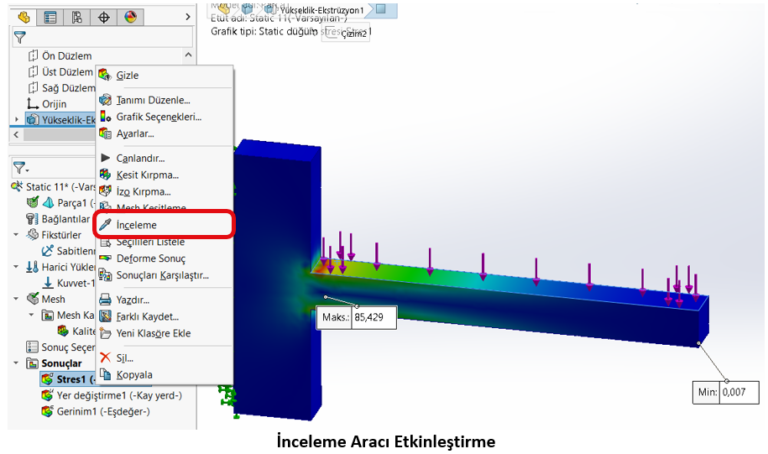Click the filter funnel icon at top
The width and height of the screenshot is (768, 454).
(19, 38)
